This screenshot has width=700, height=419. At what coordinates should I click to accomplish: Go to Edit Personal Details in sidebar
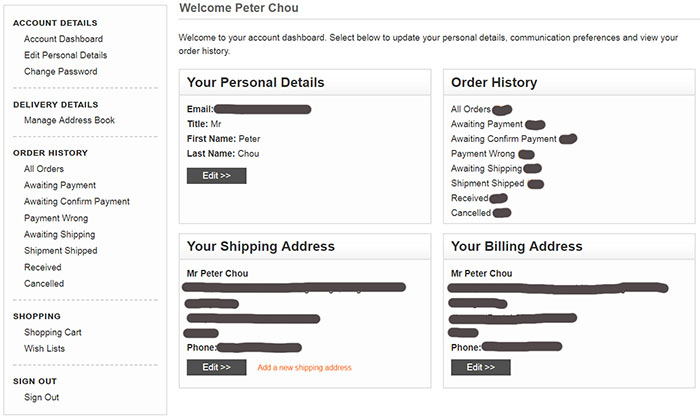pyautogui.click(x=65, y=55)
